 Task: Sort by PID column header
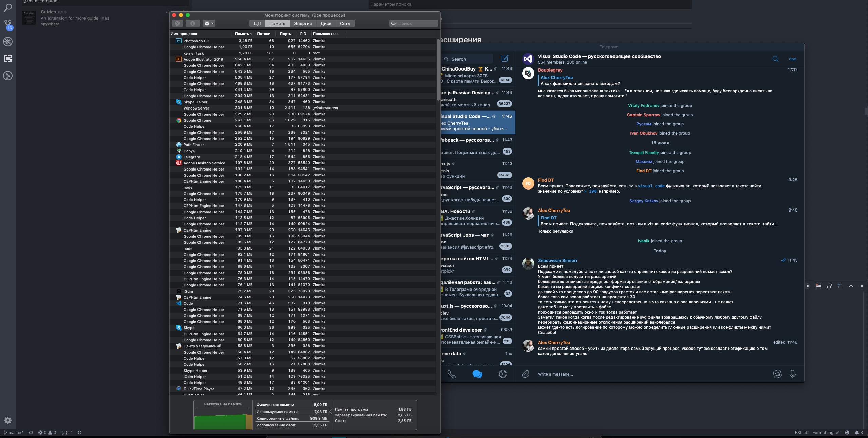303,34
